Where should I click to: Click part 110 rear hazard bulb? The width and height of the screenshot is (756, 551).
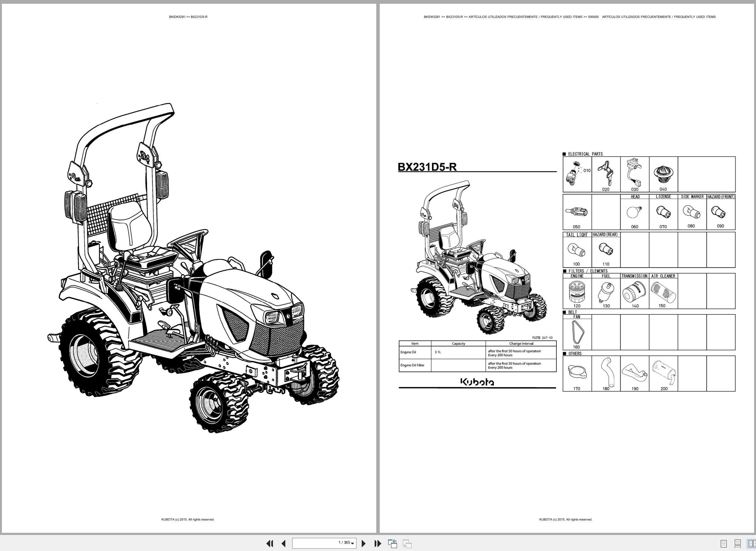point(605,249)
